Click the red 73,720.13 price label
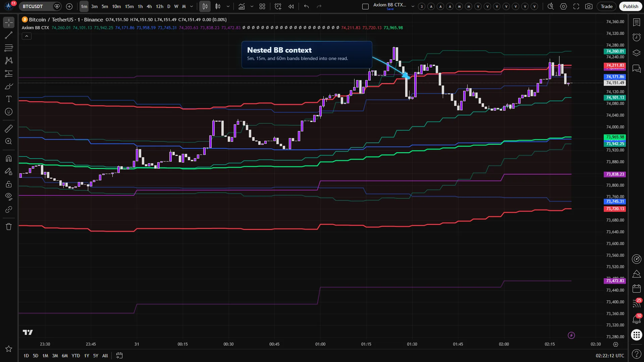The width and height of the screenshot is (644, 362). [x=615, y=209]
